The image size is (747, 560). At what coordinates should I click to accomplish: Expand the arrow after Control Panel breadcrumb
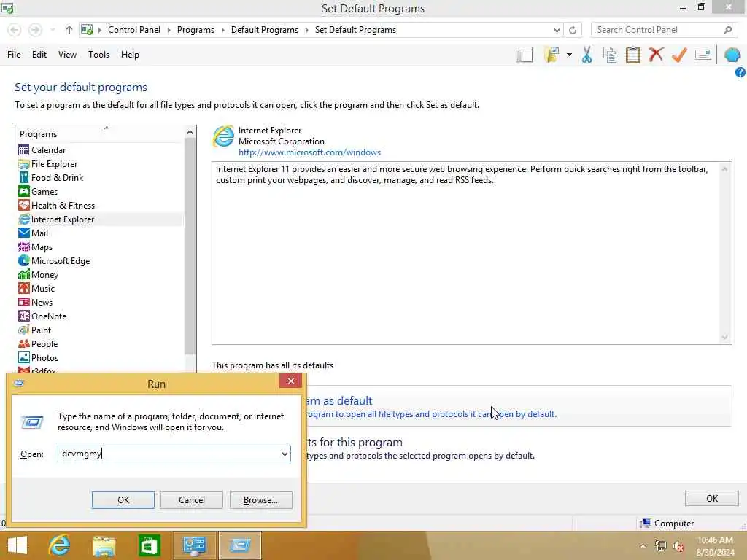coord(169,30)
